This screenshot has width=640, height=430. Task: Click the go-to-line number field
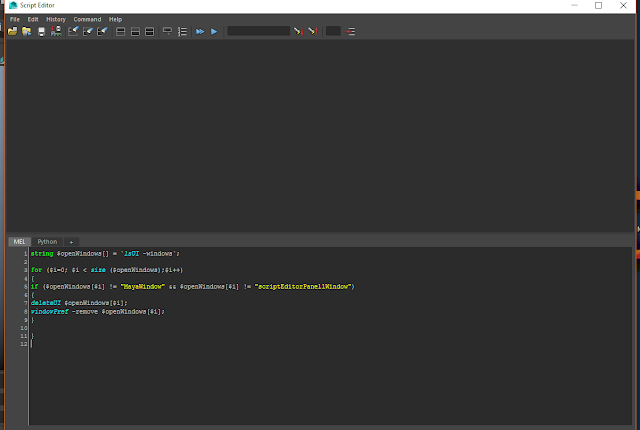(x=333, y=31)
